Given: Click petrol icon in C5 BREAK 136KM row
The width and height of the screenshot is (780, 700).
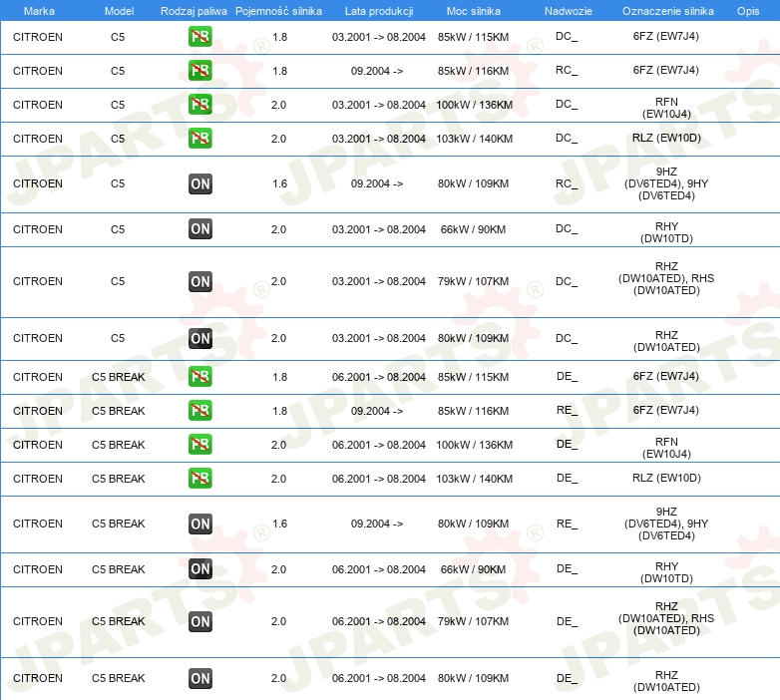Looking at the screenshot, I should coord(199,445).
